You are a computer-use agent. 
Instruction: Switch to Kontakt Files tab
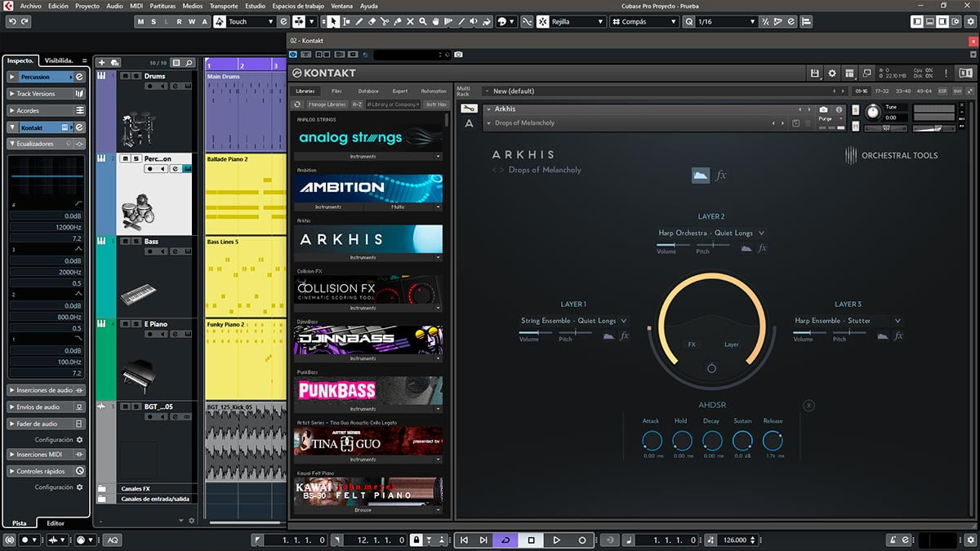(x=336, y=91)
